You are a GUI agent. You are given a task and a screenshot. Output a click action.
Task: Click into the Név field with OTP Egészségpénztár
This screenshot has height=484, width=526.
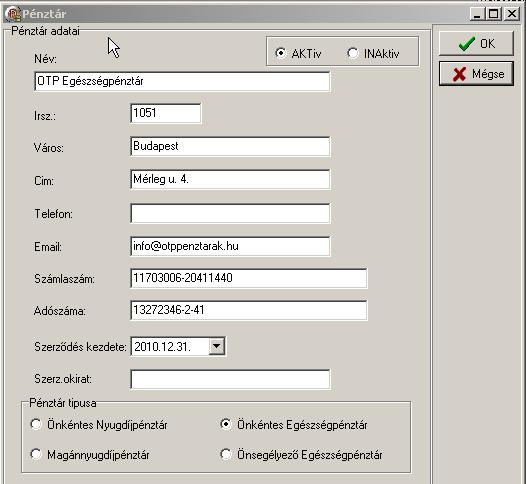pos(182,81)
